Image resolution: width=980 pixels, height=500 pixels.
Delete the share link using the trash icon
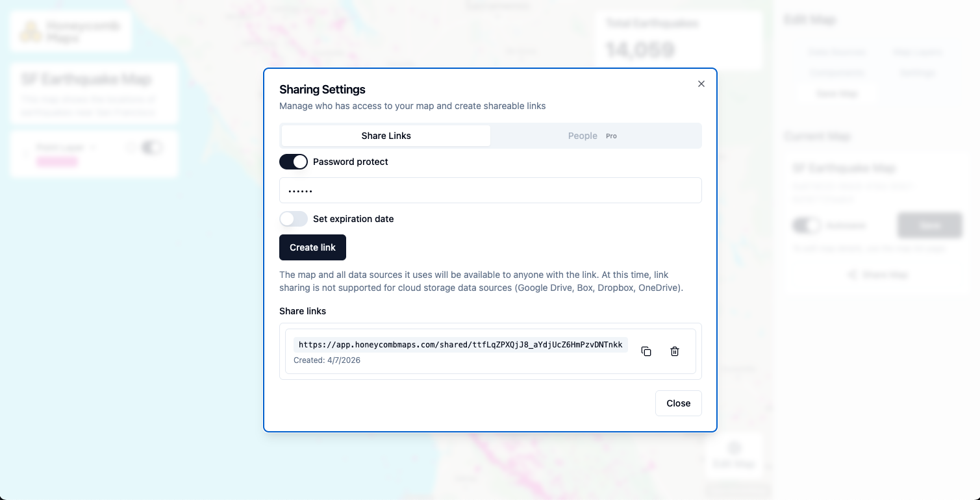pos(674,351)
